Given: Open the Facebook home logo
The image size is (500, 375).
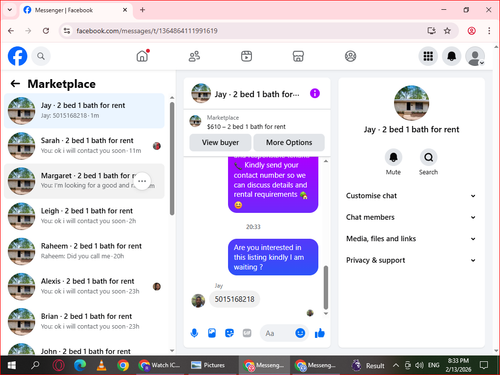Looking at the screenshot, I should click(x=17, y=56).
